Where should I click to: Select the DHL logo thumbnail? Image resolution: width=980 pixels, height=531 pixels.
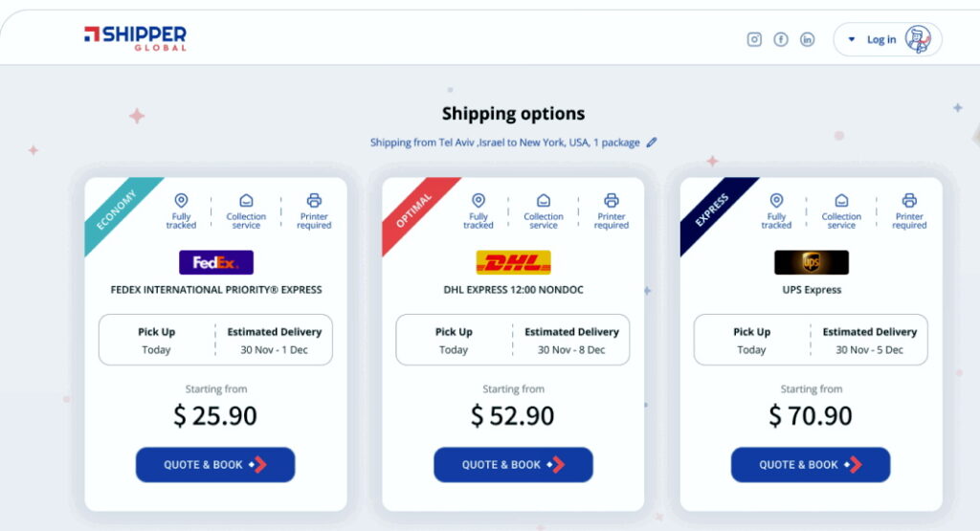[x=514, y=262]
